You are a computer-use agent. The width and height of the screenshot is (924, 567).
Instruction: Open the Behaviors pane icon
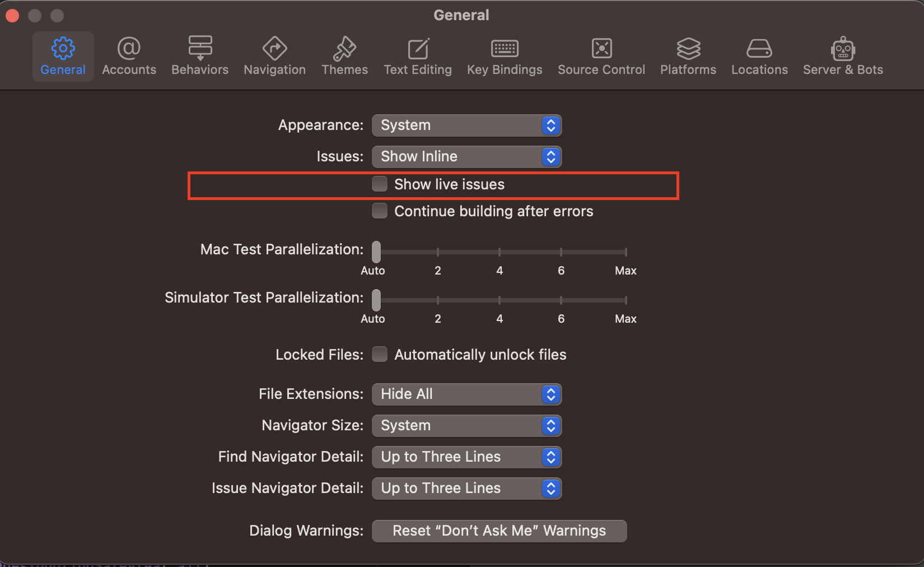coord(200,48)
